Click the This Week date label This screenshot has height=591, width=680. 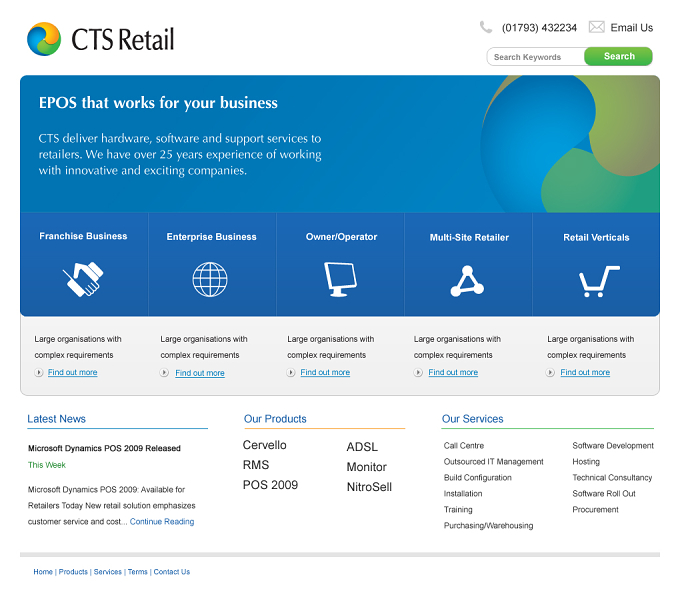(47, 465)
